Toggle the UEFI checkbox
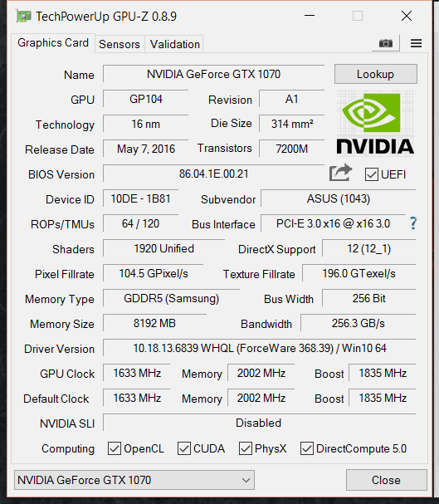Viewport: 439px width, 504px height. click(372, 174)
